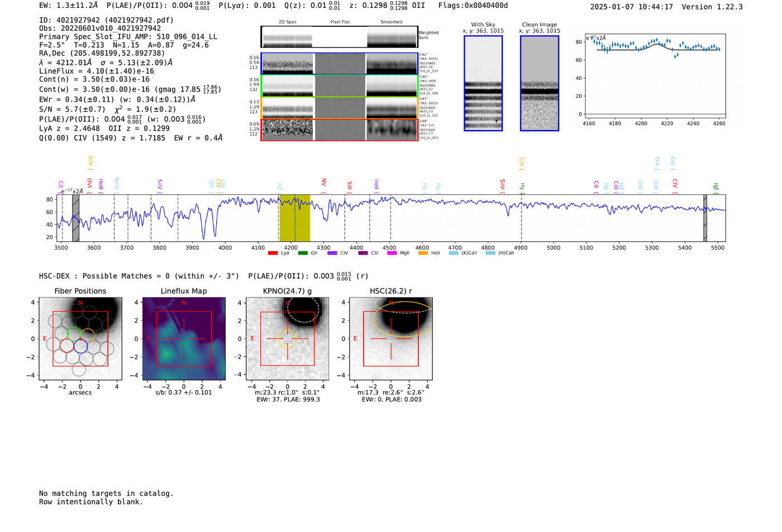Select the Q(0.00) CIV (1549) line
The width and height of the screenshot is (782, 532).
131,137
